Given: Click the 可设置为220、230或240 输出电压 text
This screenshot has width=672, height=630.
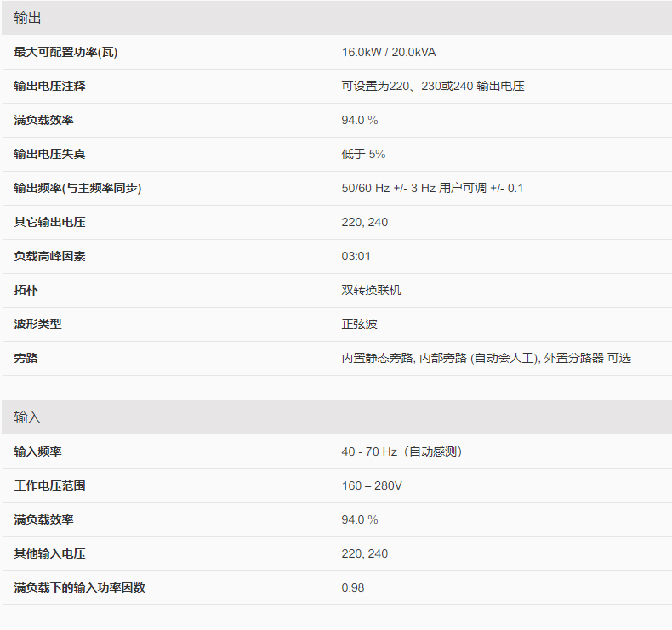Looking at the screenshot, I should (433, 86).
